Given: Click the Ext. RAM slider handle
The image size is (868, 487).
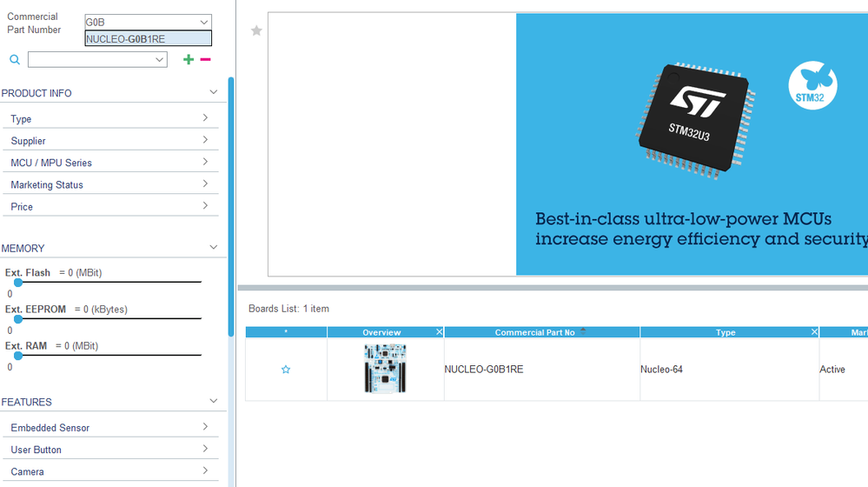Looking at the screenshot, I should (x=18, y=356).
